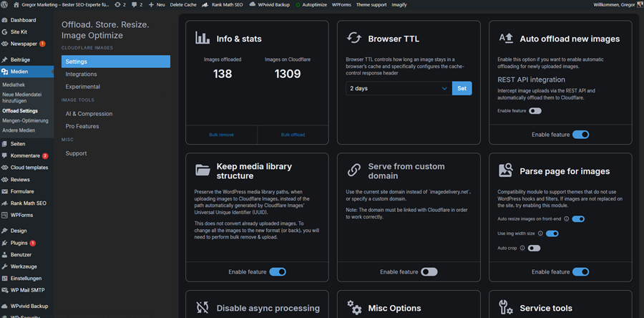Screen dimensions: 644x318
Task: Click the Serve from custom domain chain icon
Action: [354, 170]
